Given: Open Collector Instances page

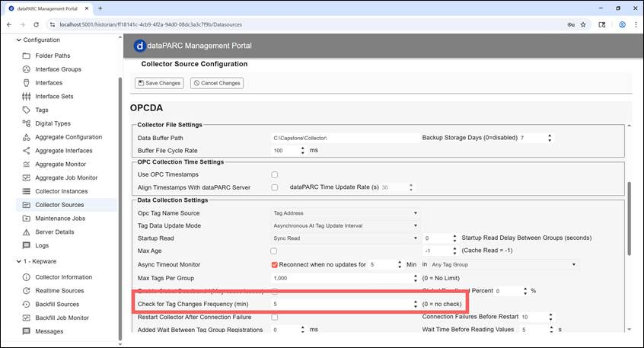Looking at the screenshot, I should (61, 191).
